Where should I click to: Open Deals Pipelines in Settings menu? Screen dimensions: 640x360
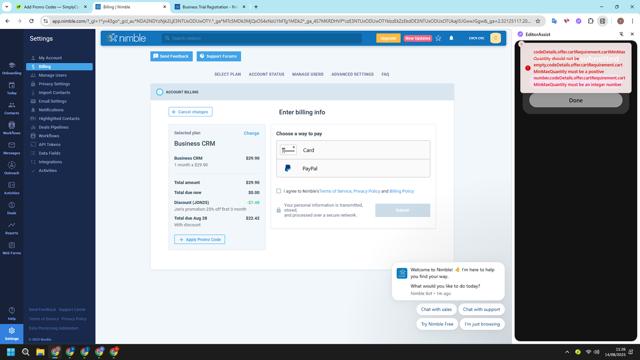tap(53, 127)
